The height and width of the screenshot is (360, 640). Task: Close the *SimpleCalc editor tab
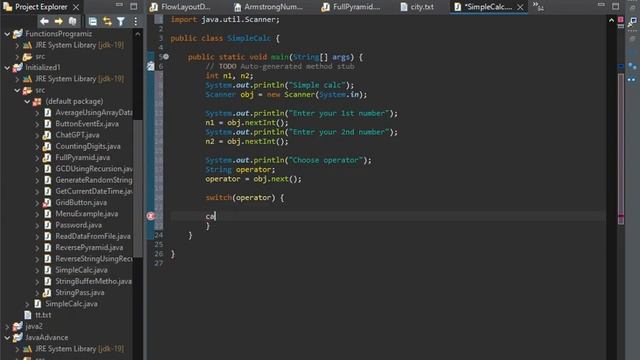tap(520, 7)
